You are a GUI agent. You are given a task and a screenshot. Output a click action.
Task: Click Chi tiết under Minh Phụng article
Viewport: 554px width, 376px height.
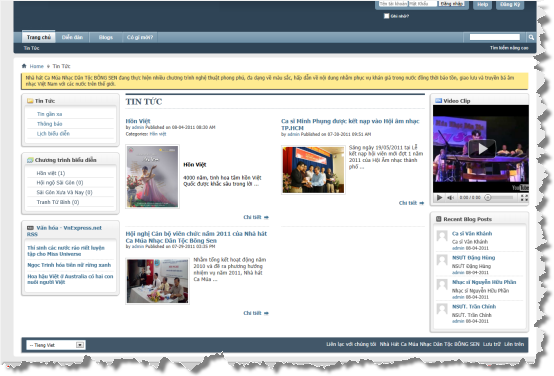pos(411,203)
